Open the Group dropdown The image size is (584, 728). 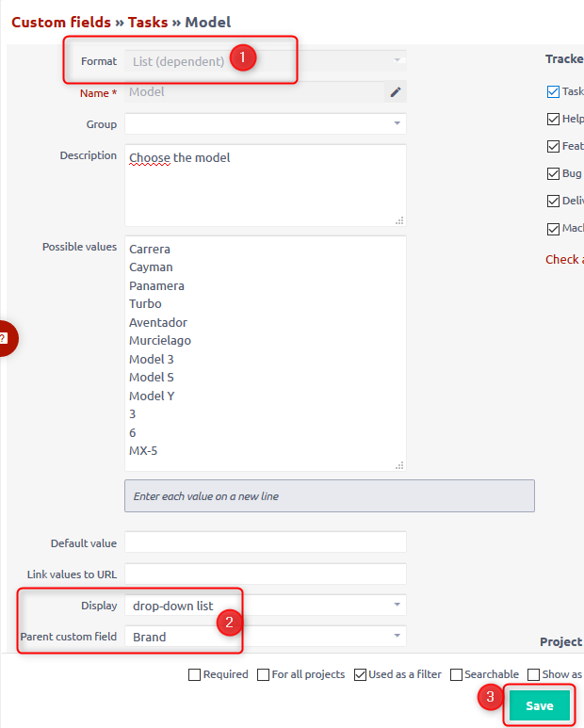[265, 124]
